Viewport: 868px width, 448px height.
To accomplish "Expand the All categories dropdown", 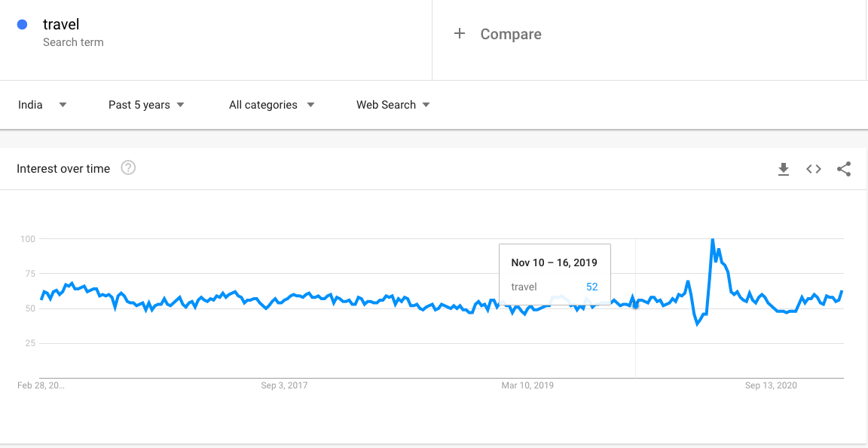I will 271,105.
